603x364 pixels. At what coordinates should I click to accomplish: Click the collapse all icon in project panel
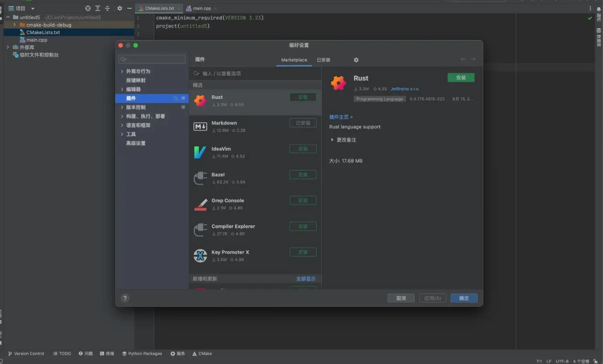107,8
